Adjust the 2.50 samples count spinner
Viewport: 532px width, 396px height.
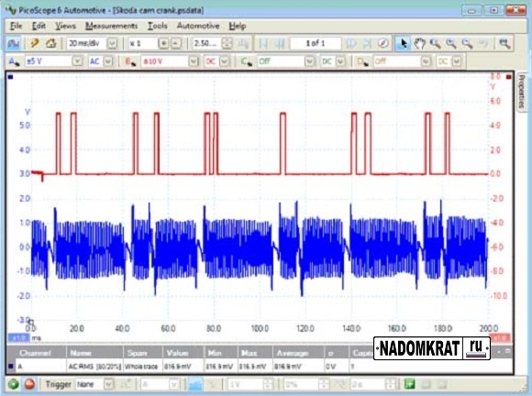(227, 43)
